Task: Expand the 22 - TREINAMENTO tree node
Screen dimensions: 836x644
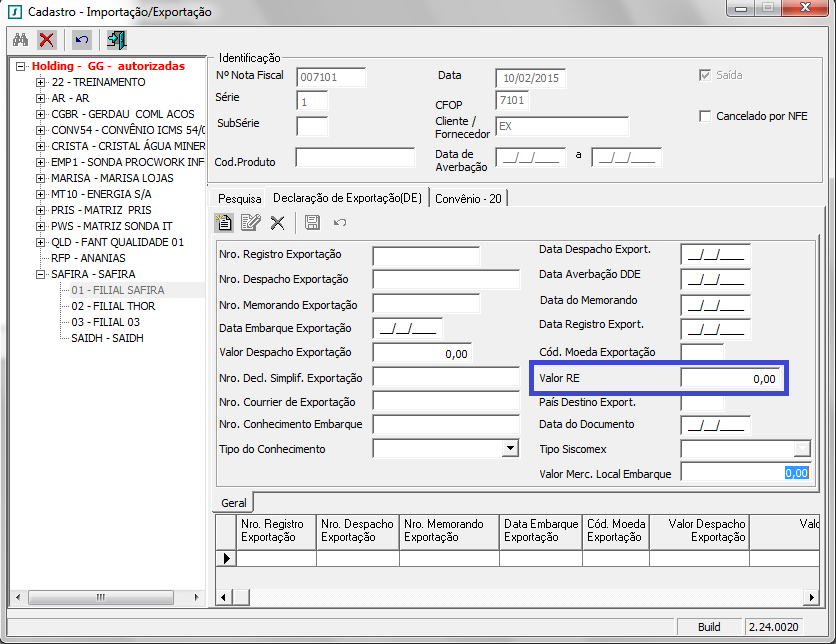Action: click(x=41, y=82)
